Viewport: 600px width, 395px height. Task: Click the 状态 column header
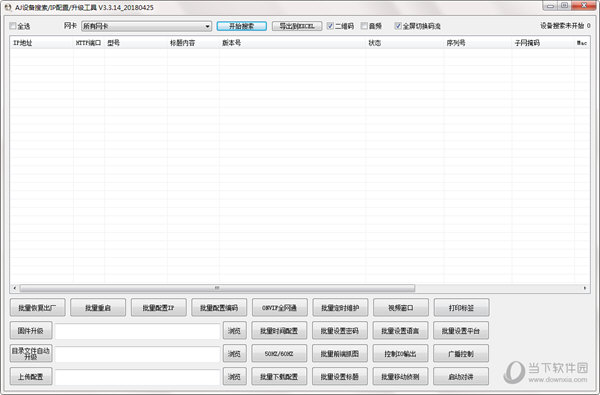pyautogui.click(x=404, y=43)
